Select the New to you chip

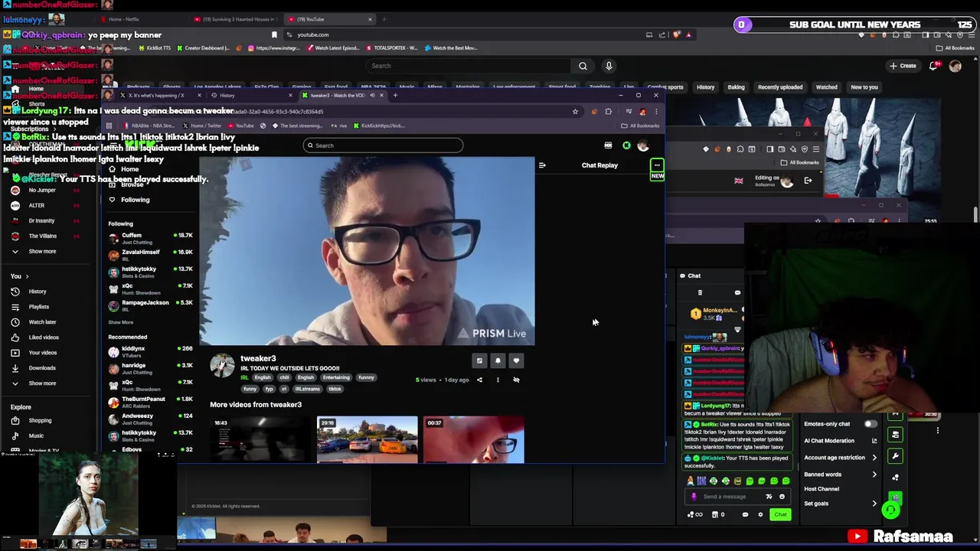pyautogui.click(x=864, y=87)
